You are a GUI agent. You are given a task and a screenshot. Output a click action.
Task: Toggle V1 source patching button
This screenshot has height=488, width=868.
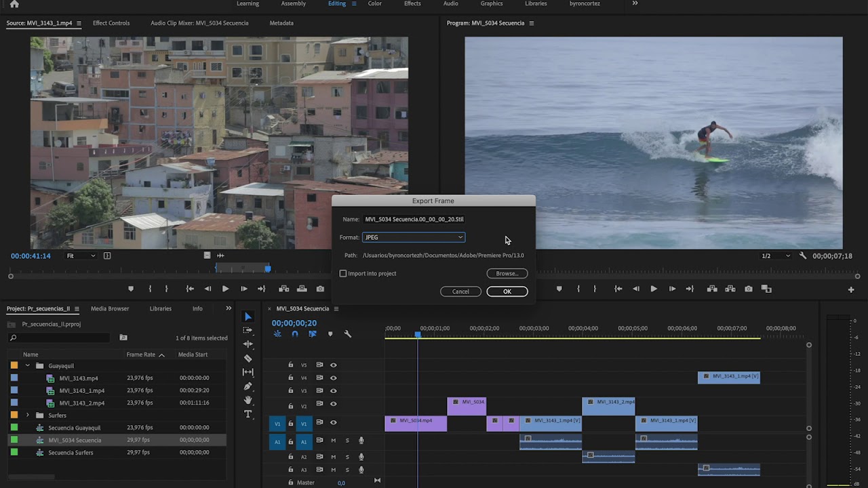tap(277, 424)
